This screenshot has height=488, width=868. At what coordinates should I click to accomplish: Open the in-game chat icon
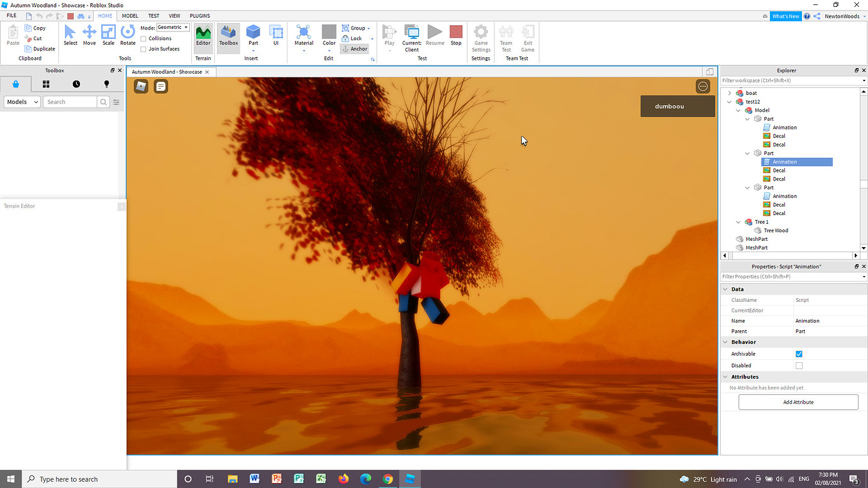coord(161,86)
